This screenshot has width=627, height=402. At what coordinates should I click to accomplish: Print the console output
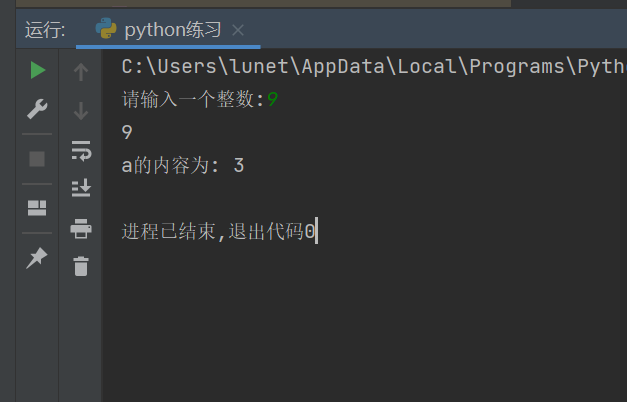pos(81,228)
